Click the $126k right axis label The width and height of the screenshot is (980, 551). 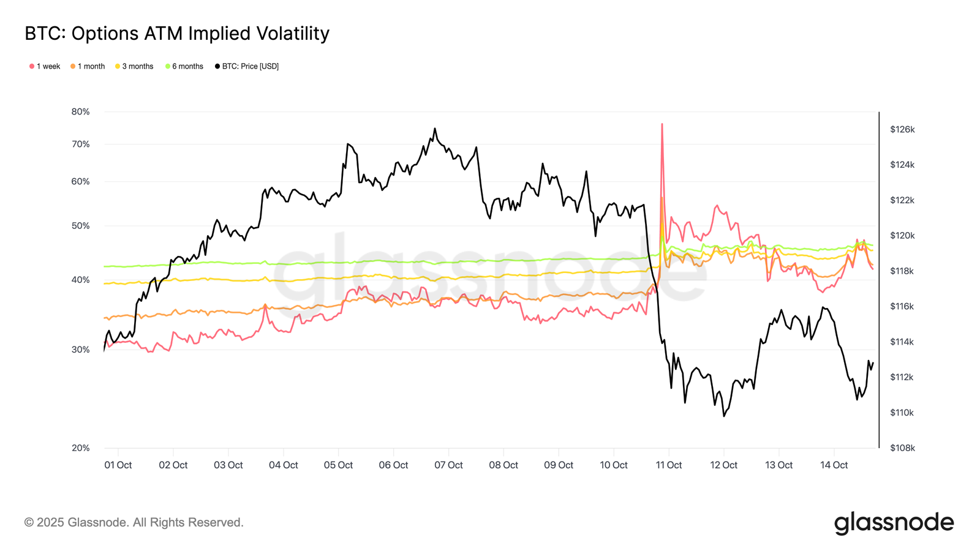(x=902, y=129)
